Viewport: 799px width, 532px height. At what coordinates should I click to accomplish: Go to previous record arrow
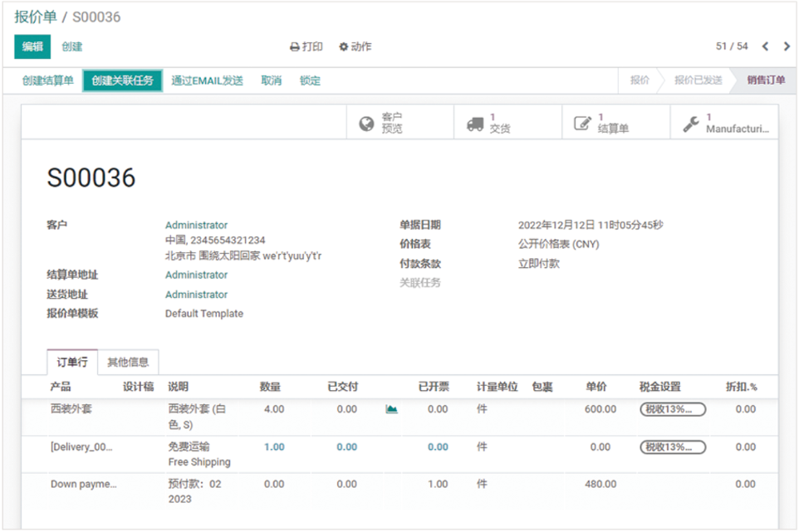tap(765, 46)
